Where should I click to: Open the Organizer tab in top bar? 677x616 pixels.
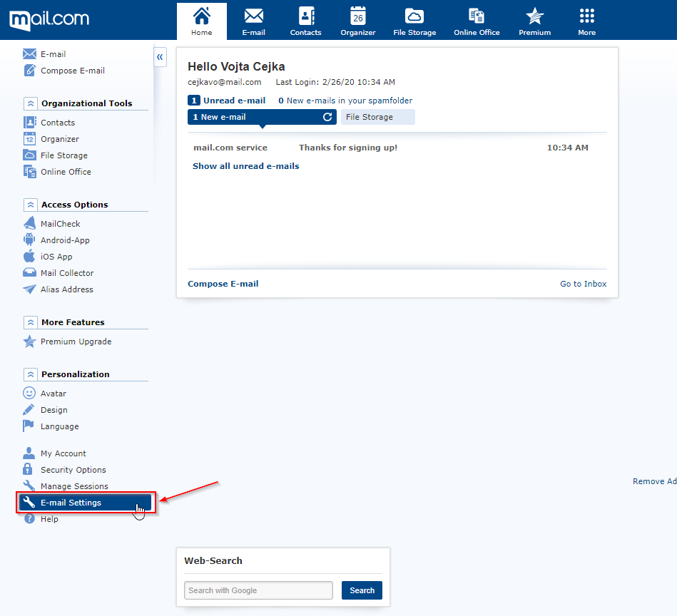tap(358, 21)
